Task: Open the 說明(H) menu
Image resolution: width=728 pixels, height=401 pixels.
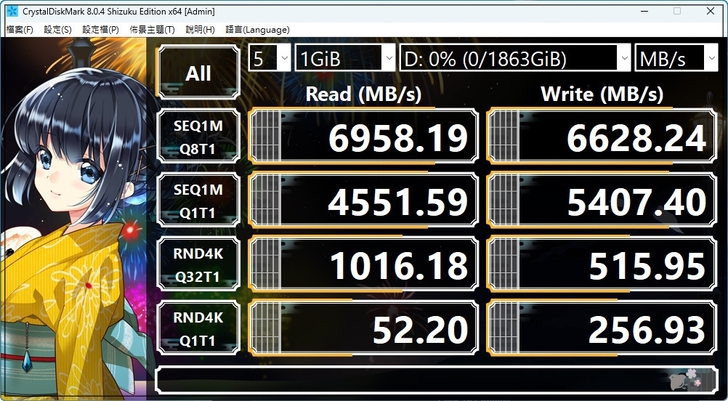Action: pos(200,30)
